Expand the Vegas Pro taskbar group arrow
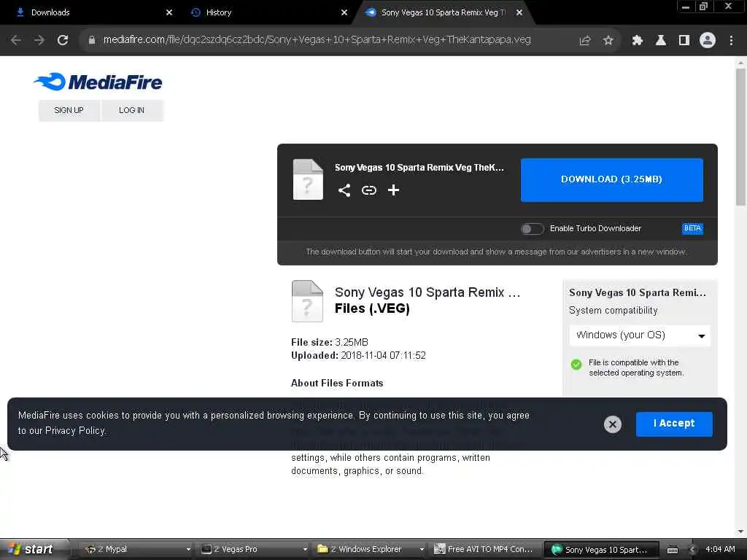The width and height of the screenshot is (747, 560). tap(305, 550)
